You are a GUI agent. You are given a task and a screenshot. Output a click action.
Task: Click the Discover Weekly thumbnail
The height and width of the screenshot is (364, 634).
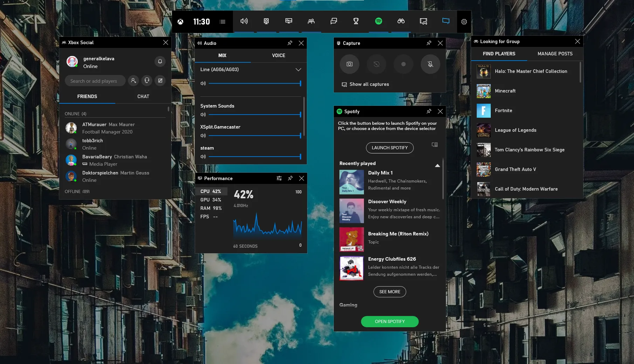(352, 211)
